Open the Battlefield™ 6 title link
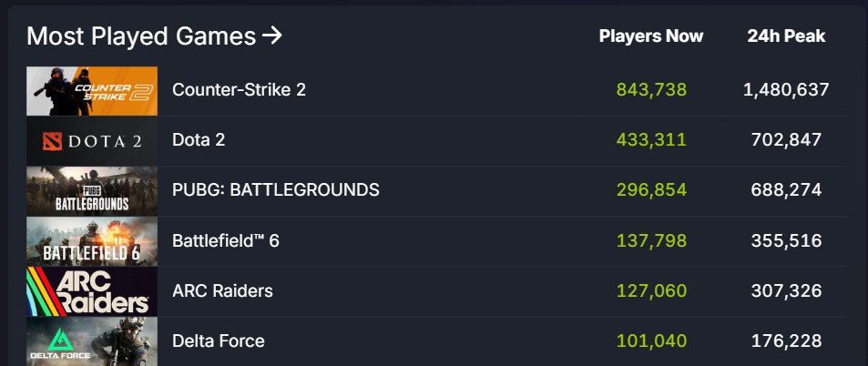Viewport: 868px width, 366px height. tap(226, 240)
